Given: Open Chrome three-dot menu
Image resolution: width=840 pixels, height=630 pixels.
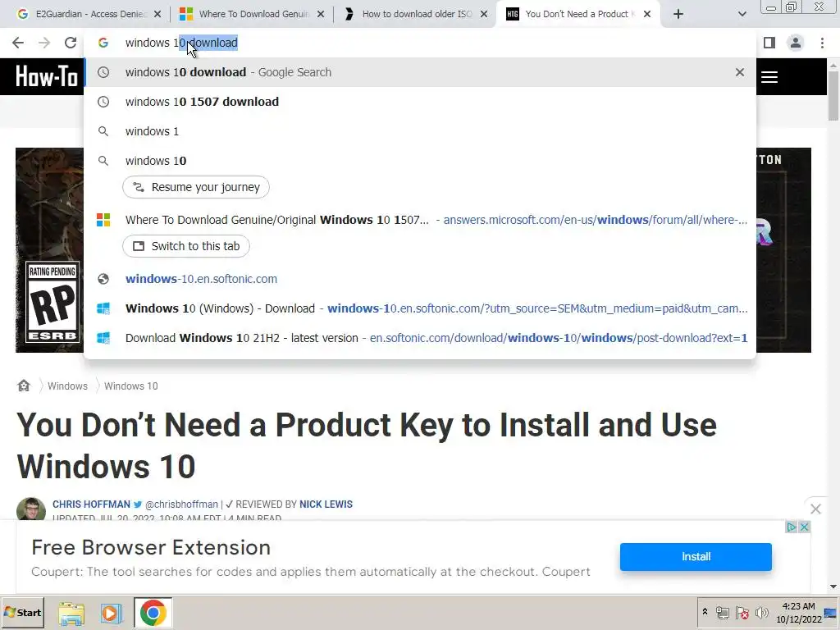Looking at the screenshot, I should coord(822,43).
